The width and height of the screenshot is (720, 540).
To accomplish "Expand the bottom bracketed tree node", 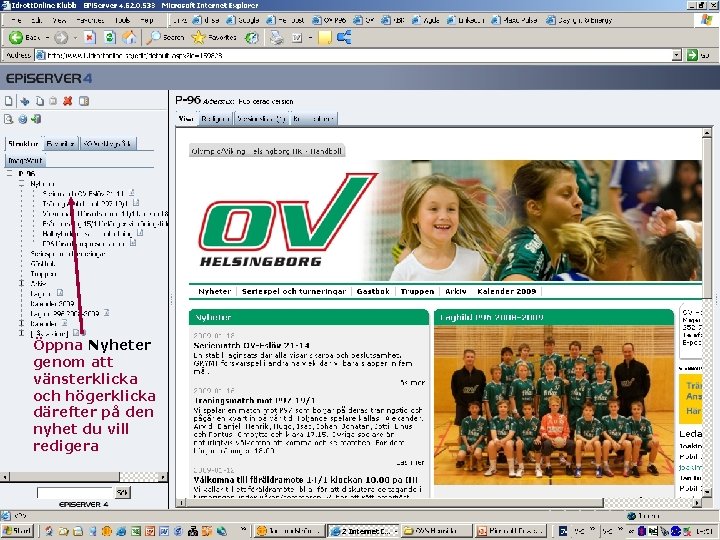I will pyautogui.click(x=21, y=333).
